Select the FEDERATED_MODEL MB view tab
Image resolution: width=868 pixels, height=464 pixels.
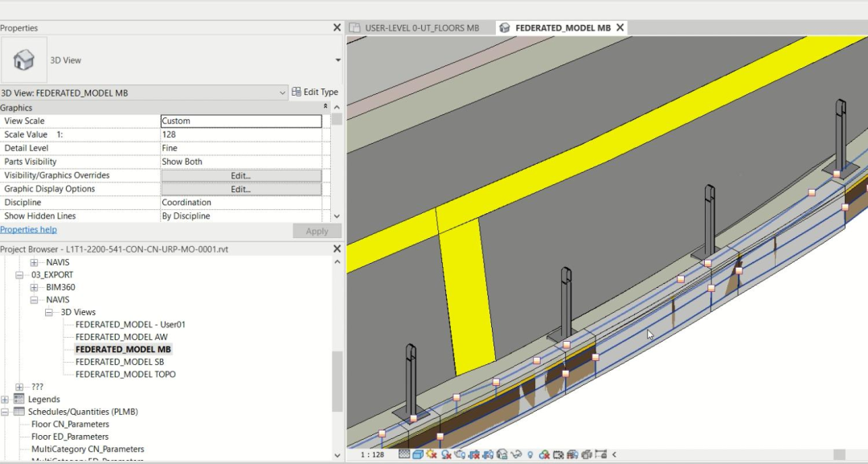click(x=563, y=27)
